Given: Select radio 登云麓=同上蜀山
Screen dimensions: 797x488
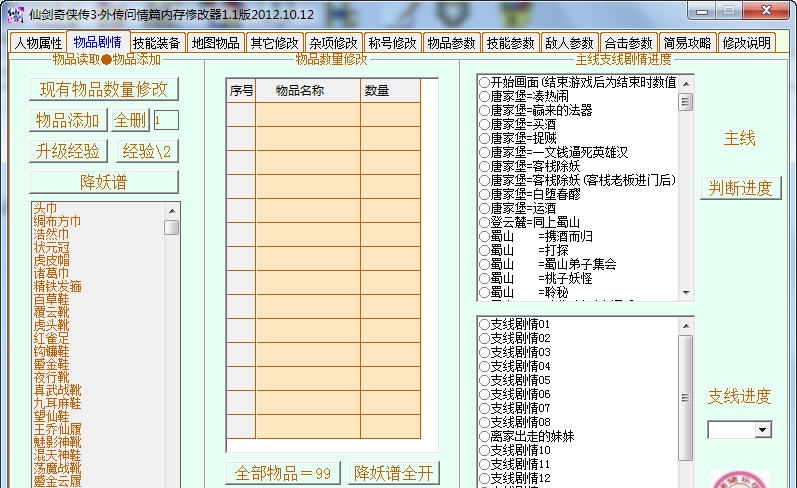Looking at the screenshot, I should (x=484, y=222).
